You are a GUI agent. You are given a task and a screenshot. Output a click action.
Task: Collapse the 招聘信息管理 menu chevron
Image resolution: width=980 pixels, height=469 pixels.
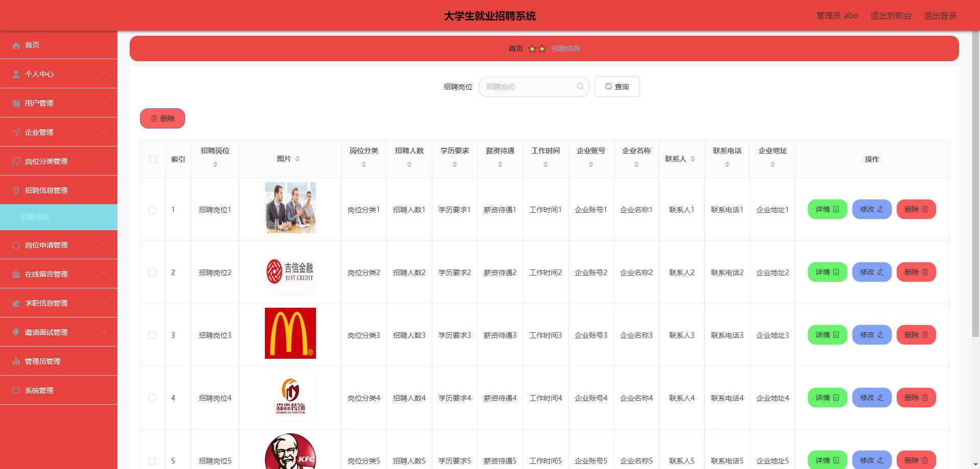coord(104,190)
